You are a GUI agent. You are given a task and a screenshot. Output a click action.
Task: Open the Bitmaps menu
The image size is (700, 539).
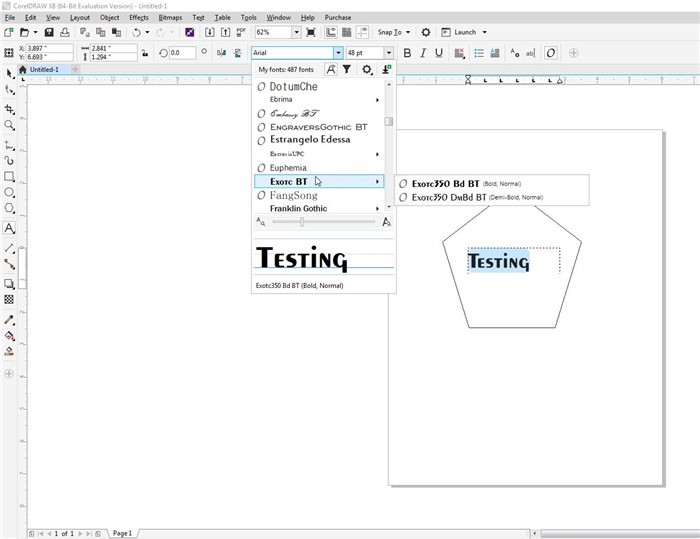pyautogui.click(x=170, y=17)
